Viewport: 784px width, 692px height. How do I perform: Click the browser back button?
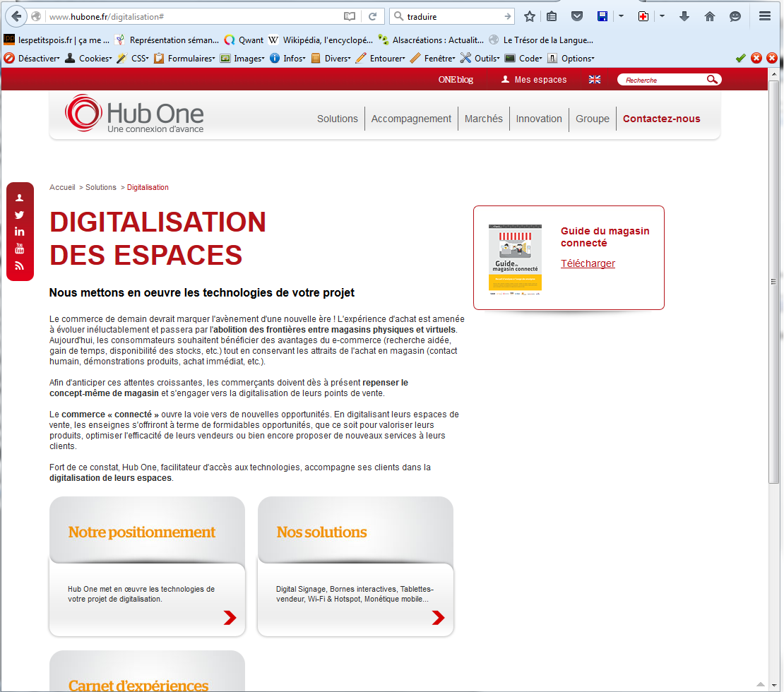click(x=16, y=16)
